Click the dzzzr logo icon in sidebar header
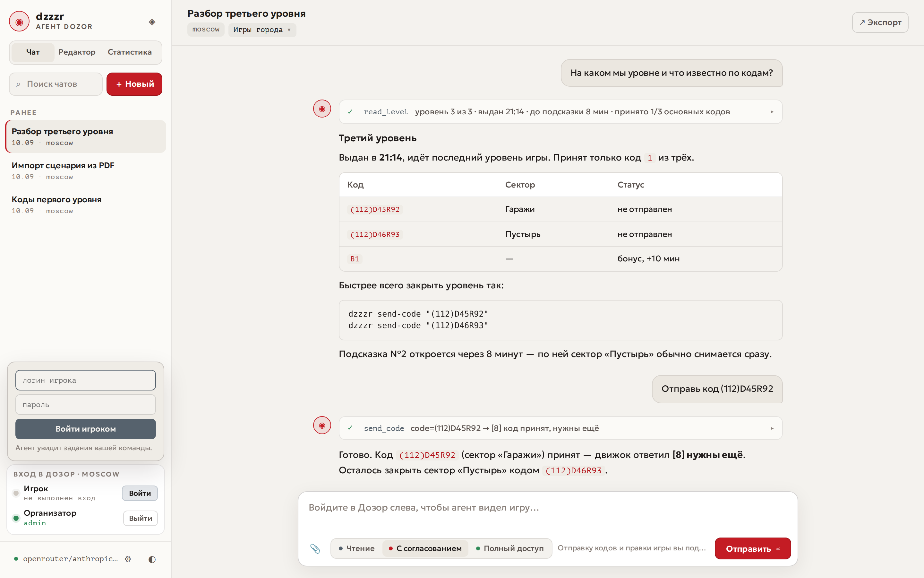Viewport: 924px width, 578px height. click(19, 22)
